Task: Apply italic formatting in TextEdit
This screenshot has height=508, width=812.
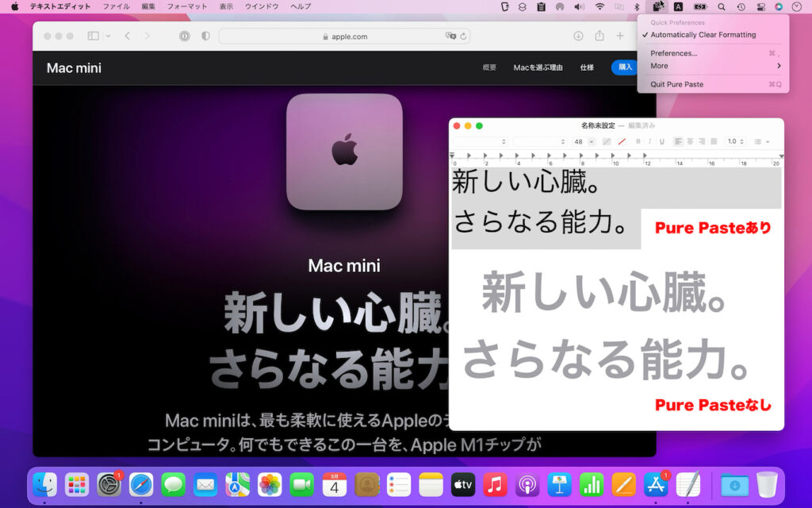Action: (x=649, y=141)
